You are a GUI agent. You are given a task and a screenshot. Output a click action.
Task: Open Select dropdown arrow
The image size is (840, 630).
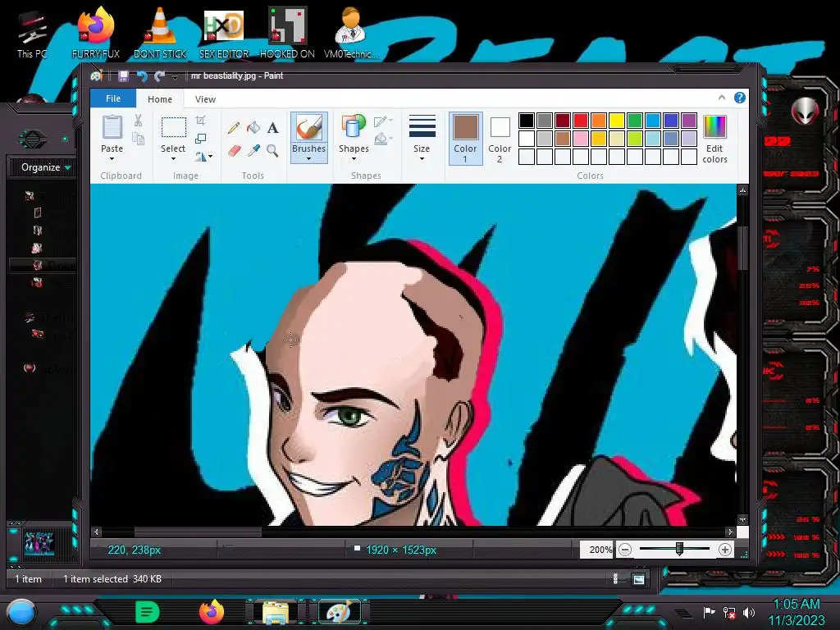(x=173, y=158)
